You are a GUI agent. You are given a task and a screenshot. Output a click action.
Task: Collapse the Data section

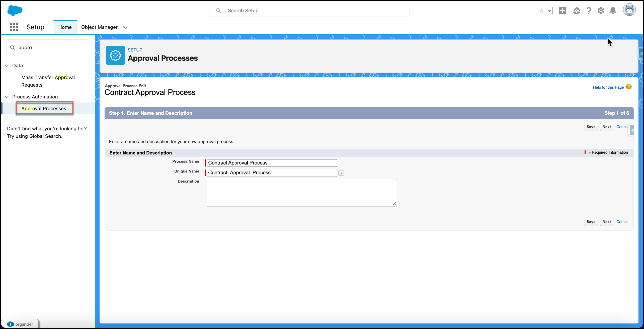pos(7,66)
